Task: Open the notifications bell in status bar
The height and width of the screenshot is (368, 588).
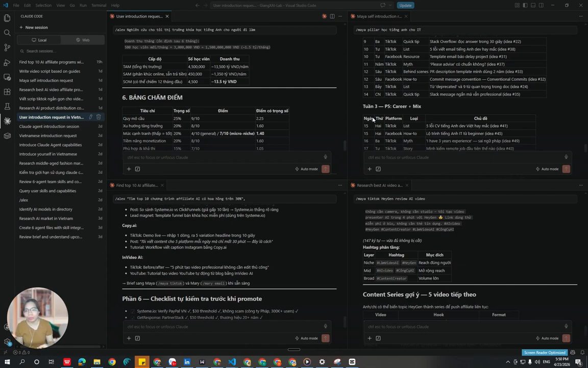Action: (582, 353)
